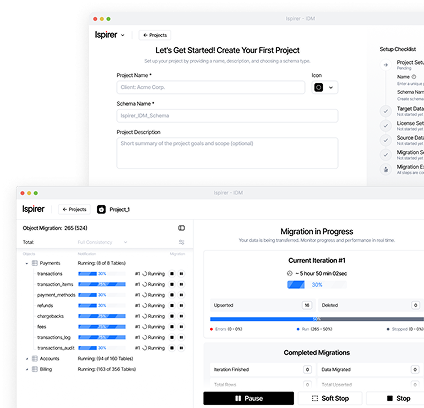Select the fees table row
424x408 pixels.
click(x=110, y=327)
